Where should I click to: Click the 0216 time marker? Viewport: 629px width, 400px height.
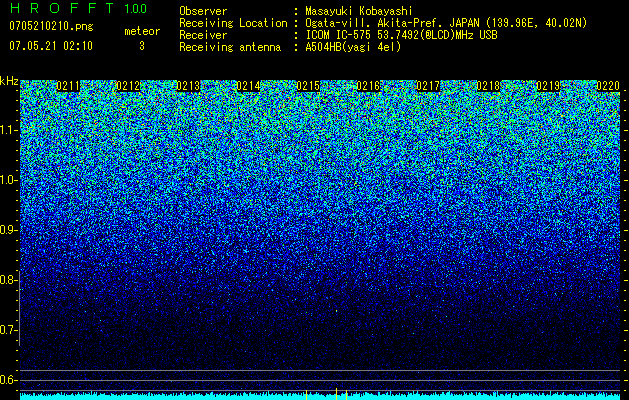tap(368, 86)
